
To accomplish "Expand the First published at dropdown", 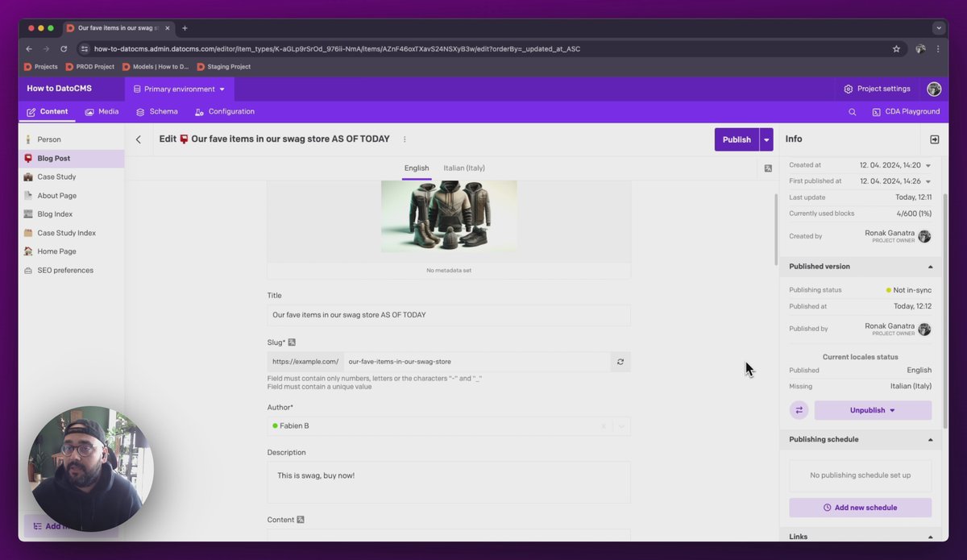I will (x=928, y=181).
